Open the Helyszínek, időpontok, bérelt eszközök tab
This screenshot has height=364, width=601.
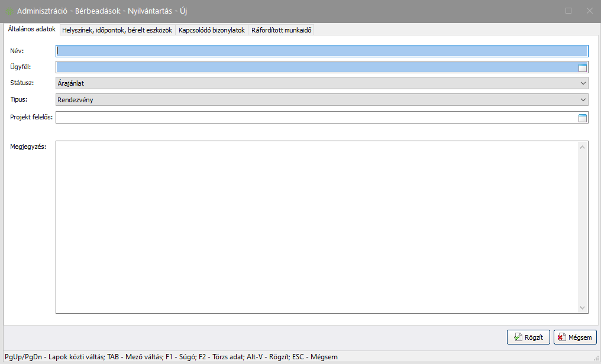coord(117,30)
